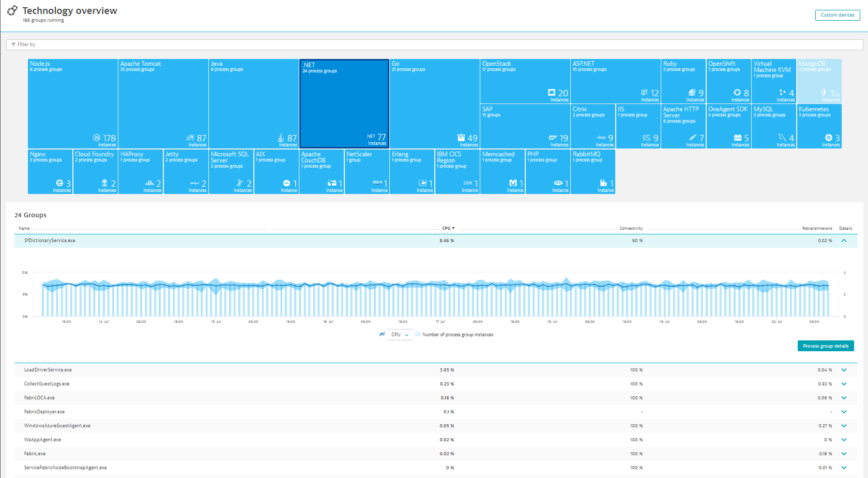The image size is (868, 478).
Task: Select the NetScaler technology tile
Action: 367,172
